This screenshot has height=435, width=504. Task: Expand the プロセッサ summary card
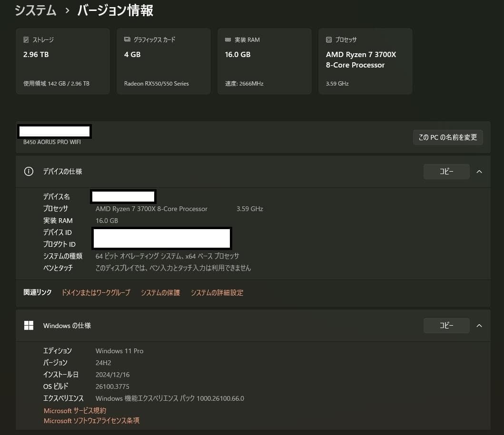(x=365, y=61)
